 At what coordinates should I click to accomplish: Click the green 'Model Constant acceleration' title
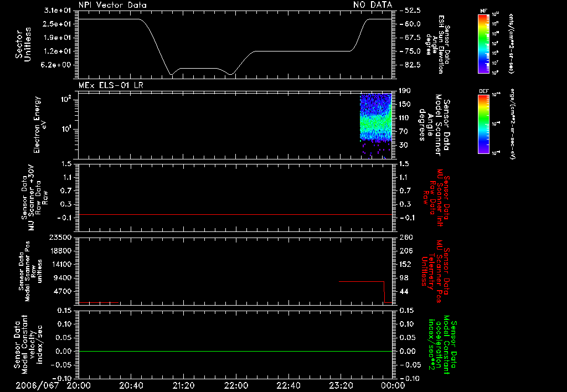[442, 345]
